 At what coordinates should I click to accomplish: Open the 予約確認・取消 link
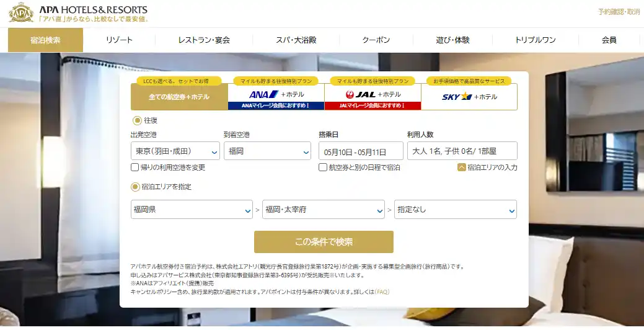coord(619,12)
